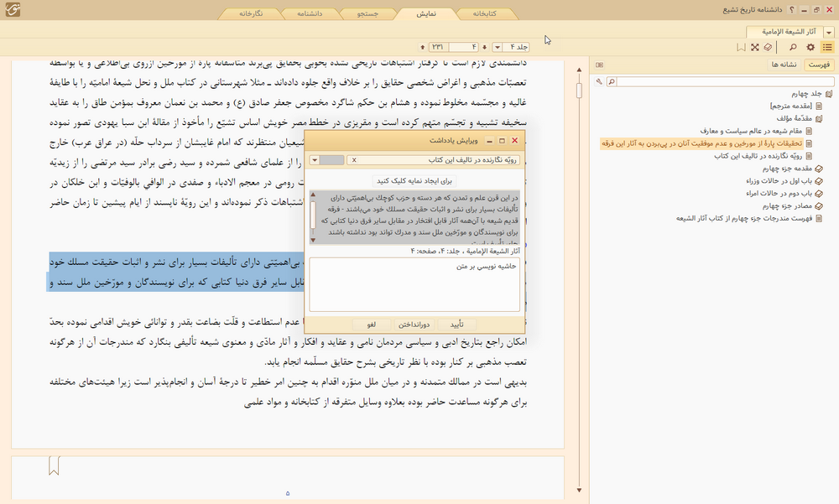The image size is (839, 504).
Task: Click the gray note color swatch
Action: (331, 160)
